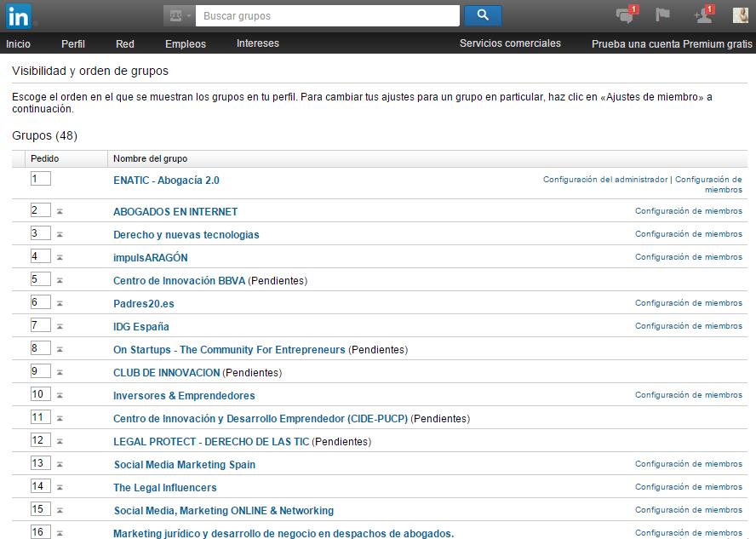Expand the Intereses menu
The height and width of the screenshot is (539, 756).
pyautogui.click(x=258, y=43)
